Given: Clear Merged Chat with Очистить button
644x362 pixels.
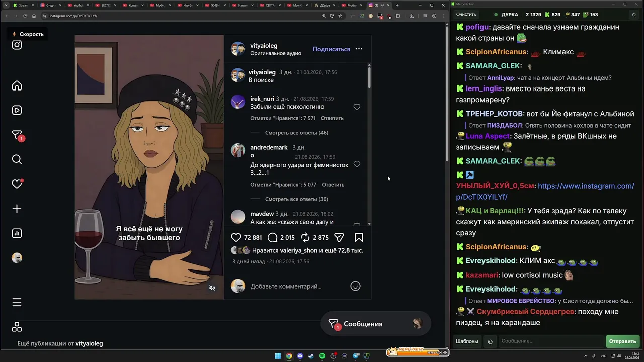Looking at the screenshot, I should pos(466,15).
